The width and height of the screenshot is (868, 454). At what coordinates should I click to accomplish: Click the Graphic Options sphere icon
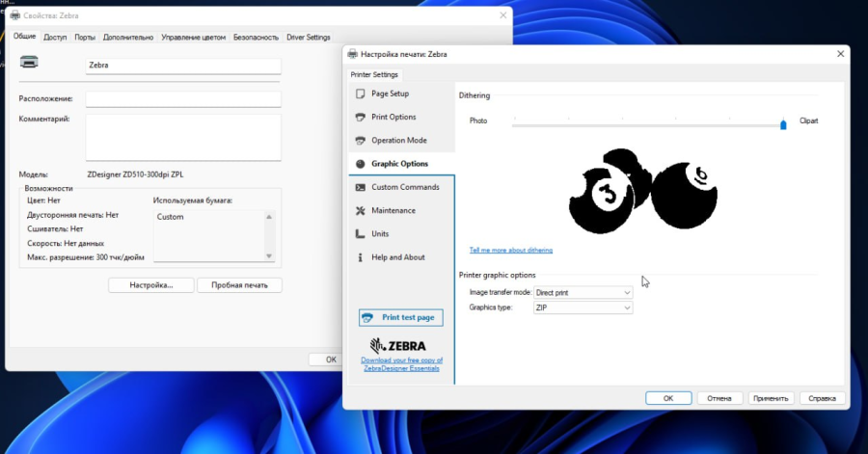tap(361, 164)
